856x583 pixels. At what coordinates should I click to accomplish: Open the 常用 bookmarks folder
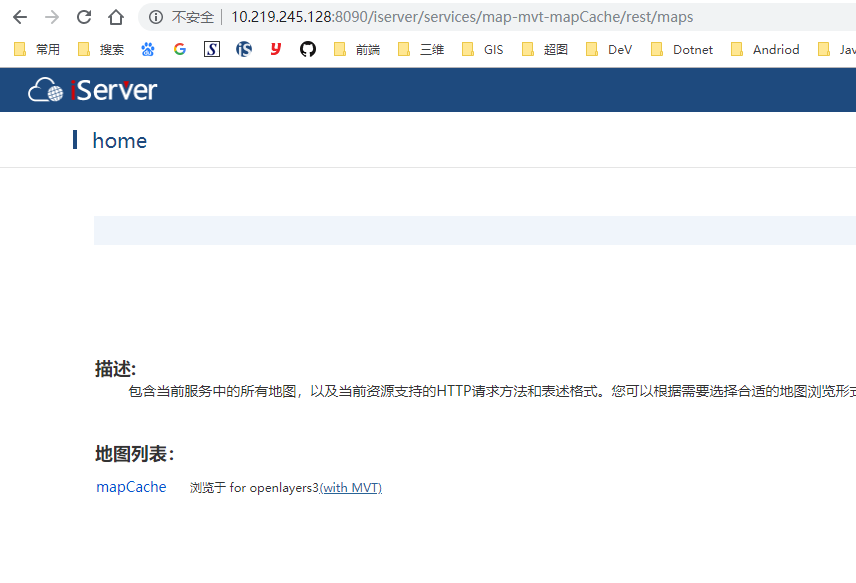tap(37, 50)
